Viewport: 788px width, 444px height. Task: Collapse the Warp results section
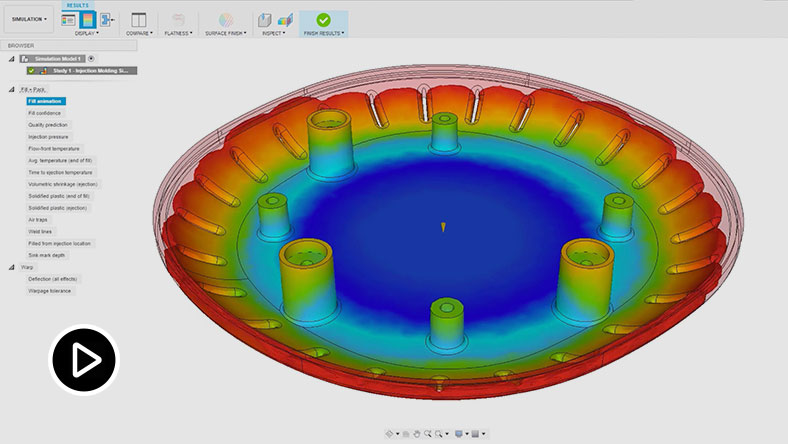click(x=13, y=267)
